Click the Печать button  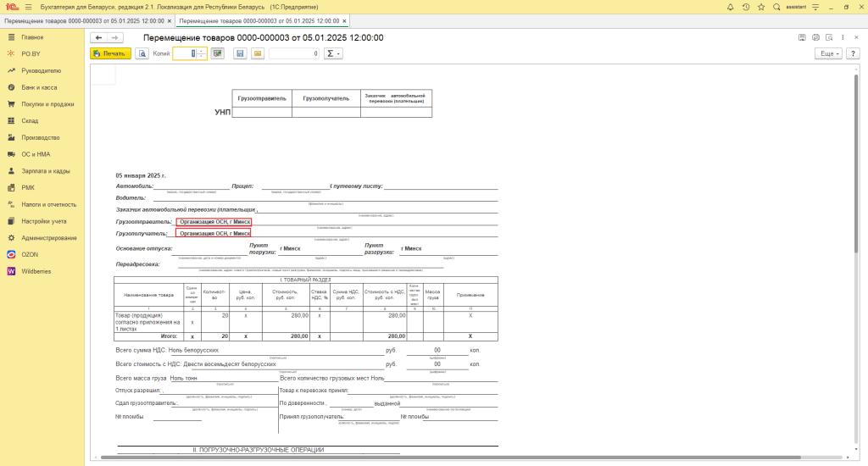111,53
